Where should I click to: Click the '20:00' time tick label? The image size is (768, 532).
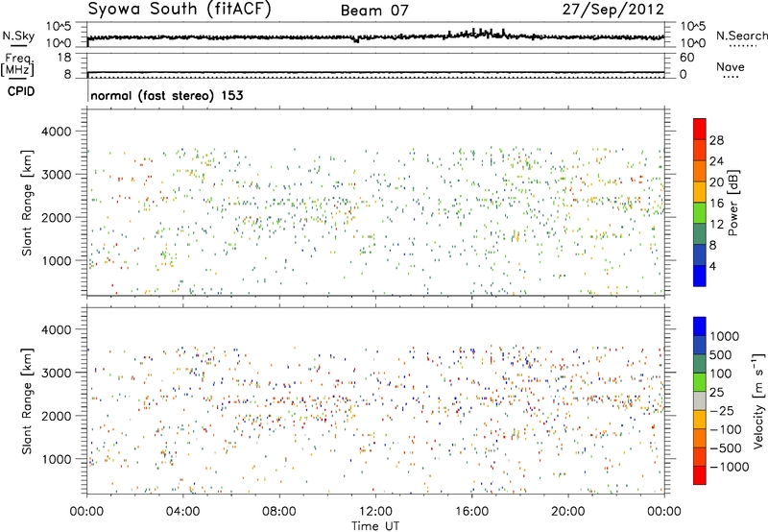click(x=568, y=512)
